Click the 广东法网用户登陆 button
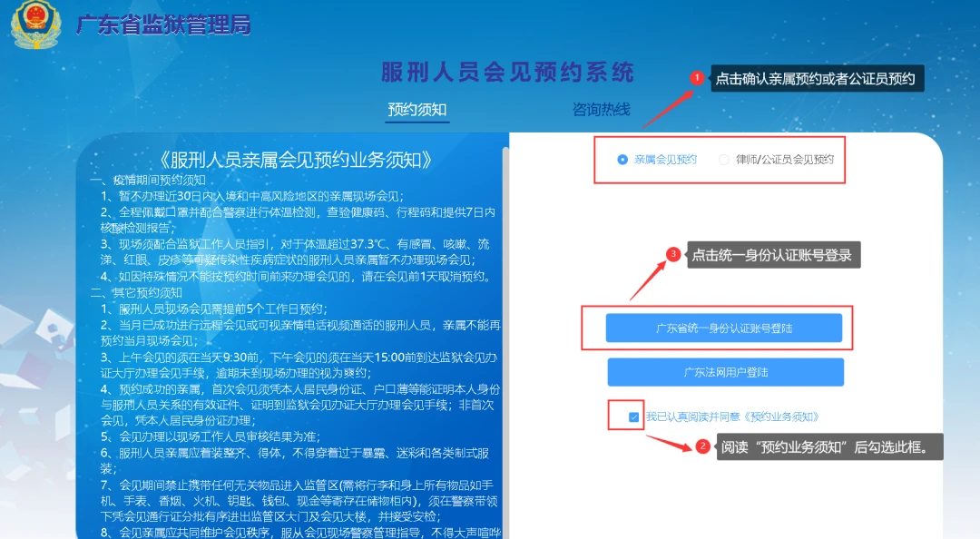The height and width of the screenshot is (539, 980). coord(726,372)
